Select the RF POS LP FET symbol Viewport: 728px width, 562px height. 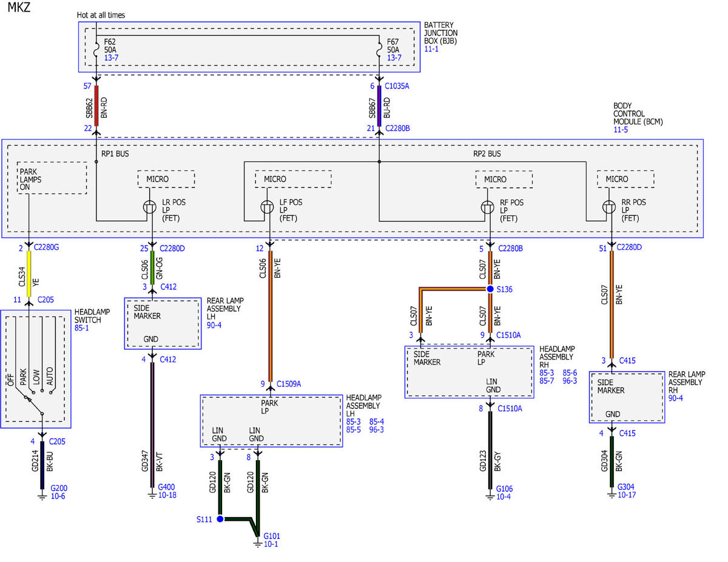487,207
